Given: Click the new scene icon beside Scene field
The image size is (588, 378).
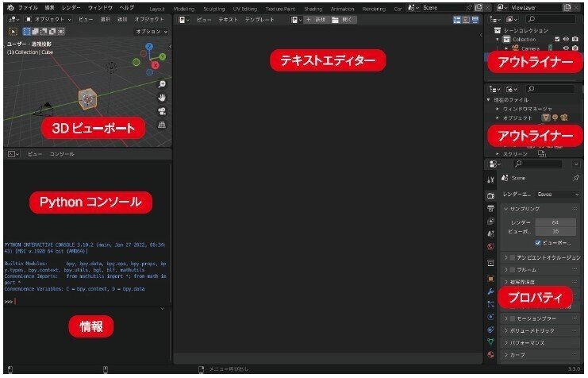Looking at the screenshot, I should tap(478, 7).
